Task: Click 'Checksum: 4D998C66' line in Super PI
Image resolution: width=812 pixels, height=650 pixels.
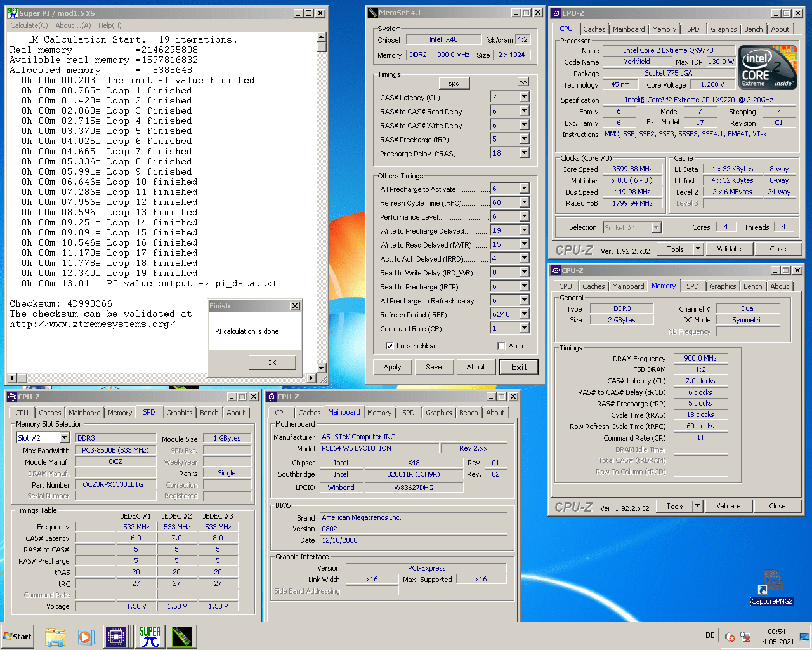Action: point(61,303)
